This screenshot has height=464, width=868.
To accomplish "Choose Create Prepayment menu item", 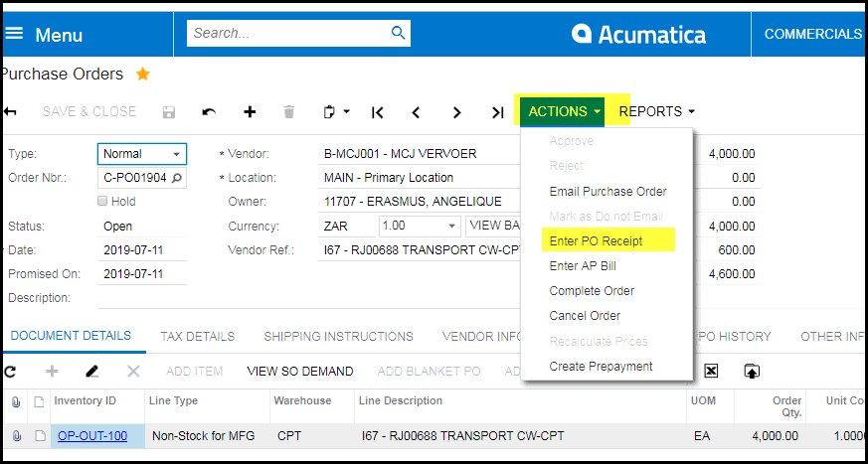I will tap(601, 367).
